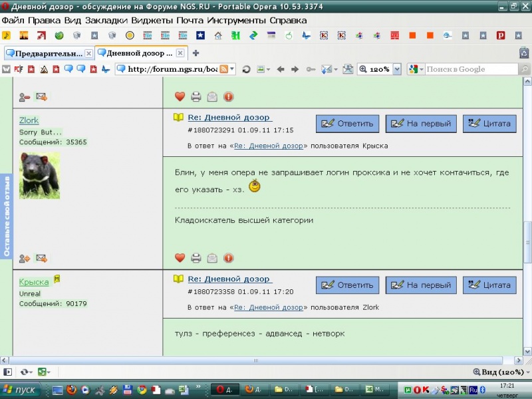Click the printer icon under Zlork's post
532x399 pixels.
point(196,258)
